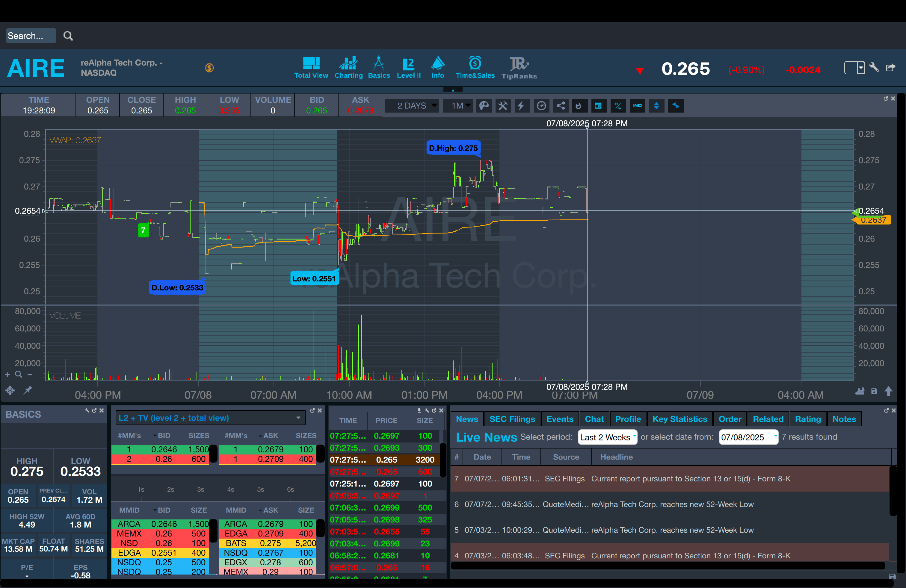Click the chart zoom in plus button

(7, 375)
